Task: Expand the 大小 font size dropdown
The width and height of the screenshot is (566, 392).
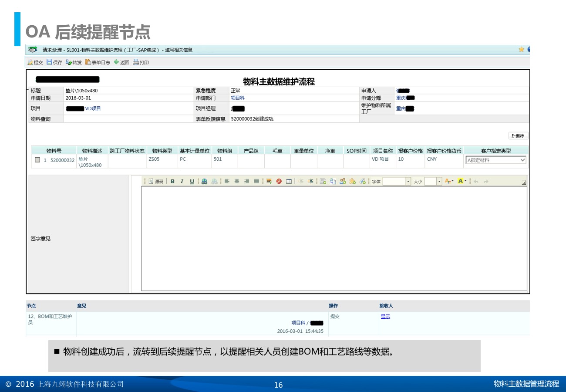Action: 439,182
